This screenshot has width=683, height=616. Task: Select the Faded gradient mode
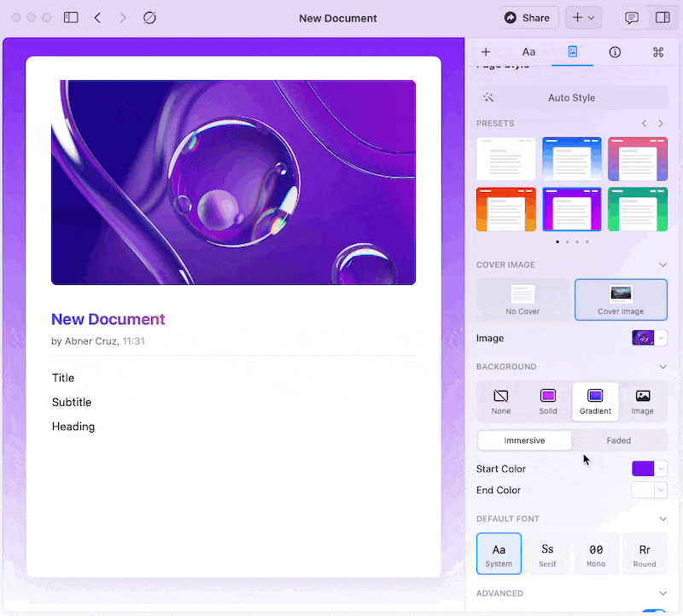618,440
